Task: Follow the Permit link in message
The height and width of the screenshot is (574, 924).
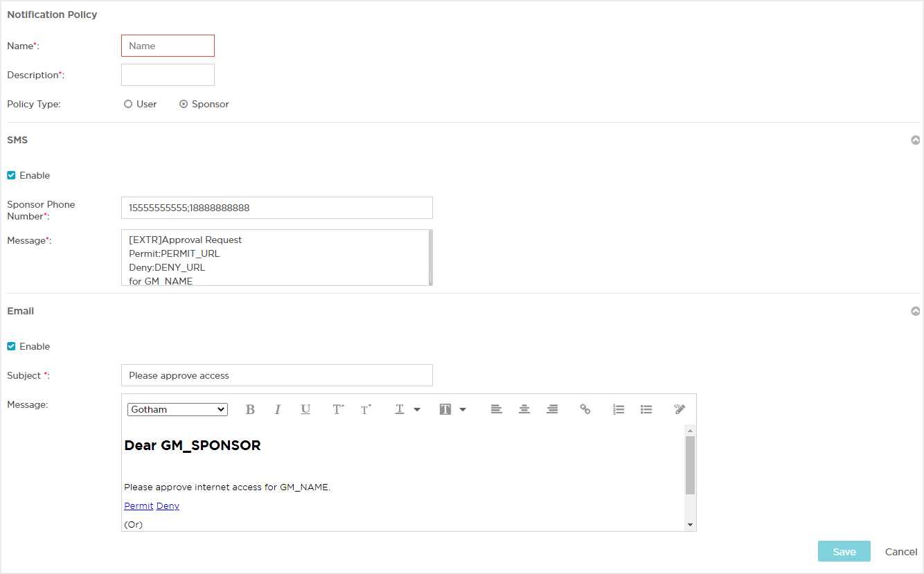Action: (139, 506)
